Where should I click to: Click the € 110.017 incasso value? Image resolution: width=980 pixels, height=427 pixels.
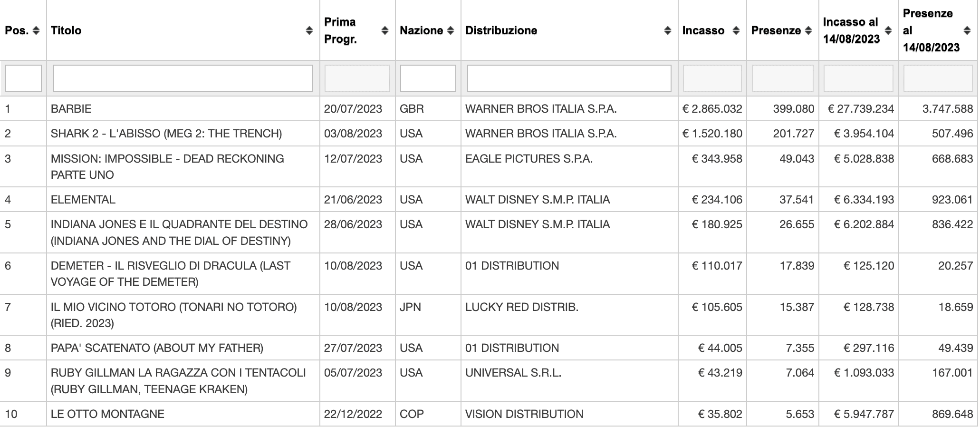(x=717, y=266)
